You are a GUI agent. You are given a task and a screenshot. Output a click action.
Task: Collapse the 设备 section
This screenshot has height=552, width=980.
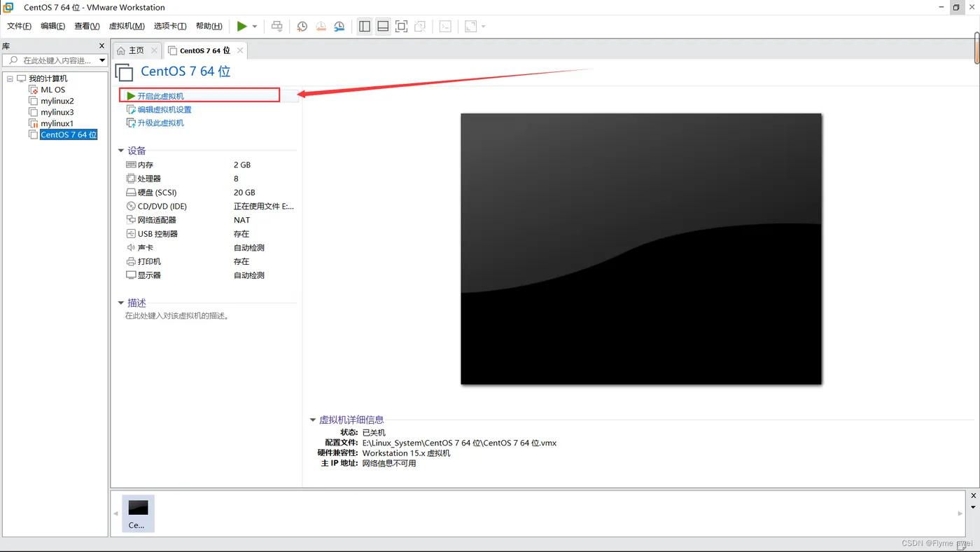click(121, 151)
